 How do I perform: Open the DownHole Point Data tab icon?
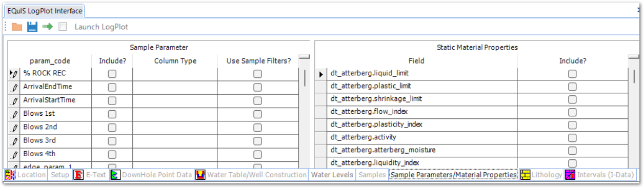[x=115, y=175]
